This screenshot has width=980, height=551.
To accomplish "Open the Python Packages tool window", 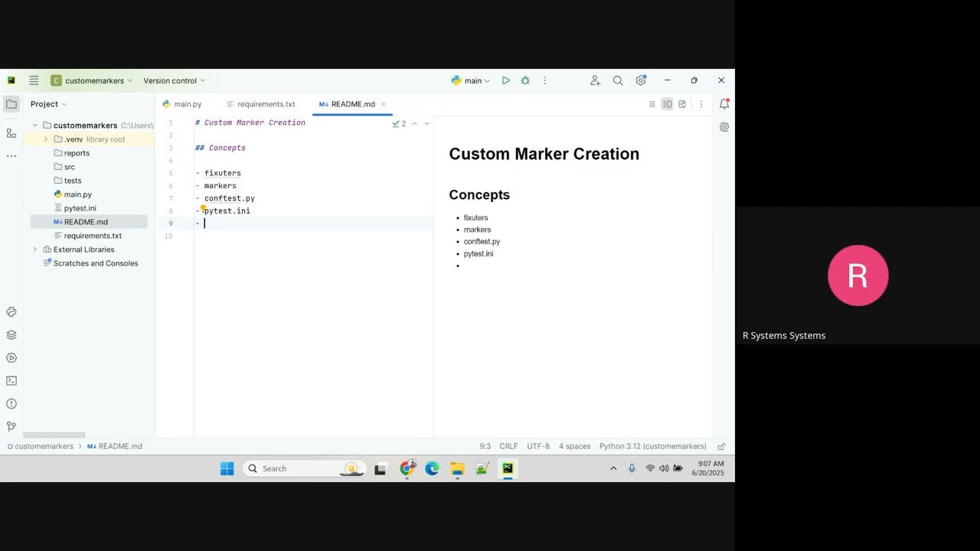I will point(11,335).
